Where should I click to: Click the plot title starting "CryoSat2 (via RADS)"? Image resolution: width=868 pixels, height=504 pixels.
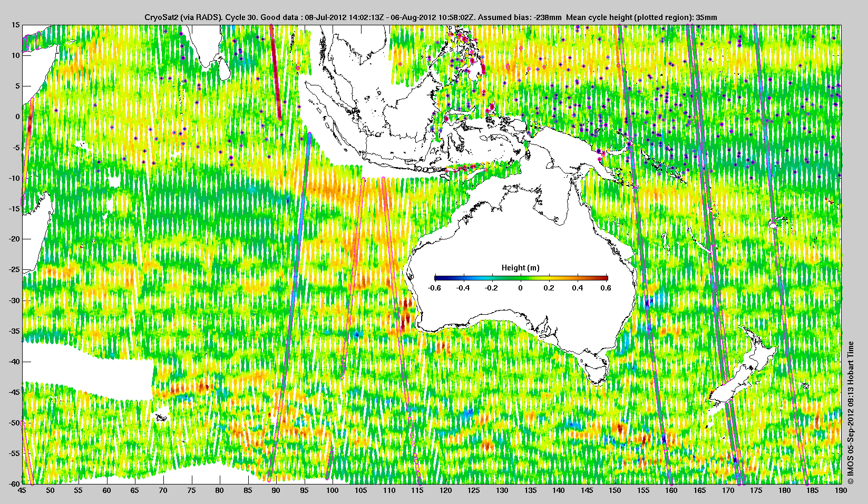[431, 17]
